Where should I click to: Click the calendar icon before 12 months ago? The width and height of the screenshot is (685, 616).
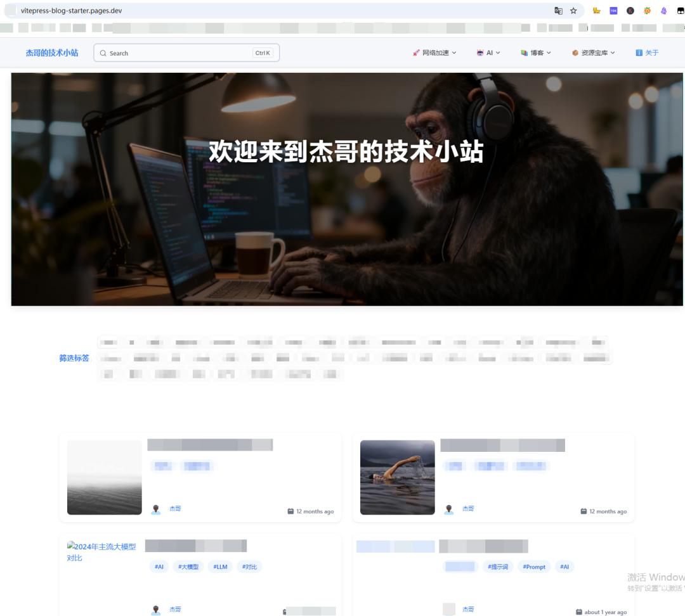(291, 511)
